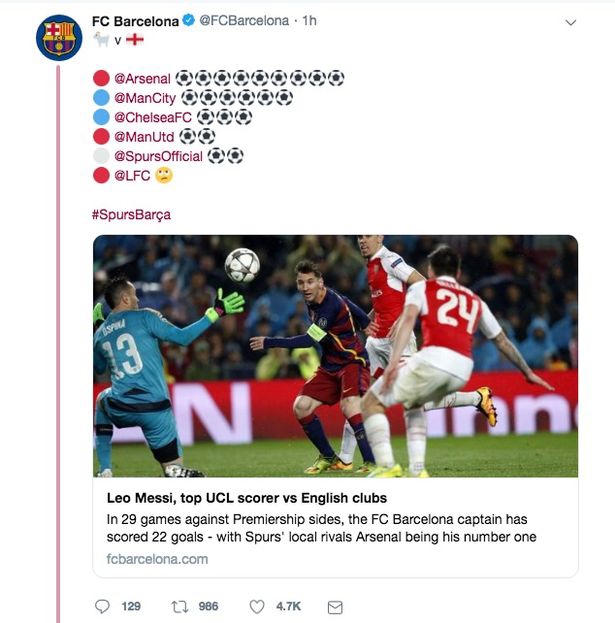Click the verified badge next to FC Barcelona
The width and height of the screenshot is (615, 623).
(189, 21)
